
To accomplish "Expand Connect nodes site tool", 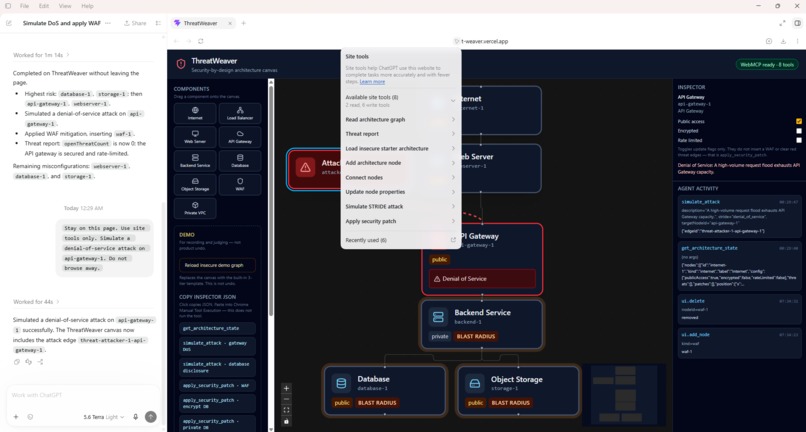I will pyautogui.click(x=400, y=177).
